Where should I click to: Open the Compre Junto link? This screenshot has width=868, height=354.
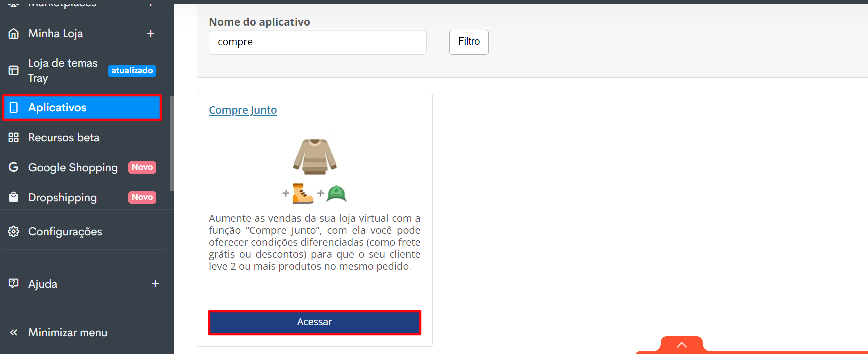point(243,110)
